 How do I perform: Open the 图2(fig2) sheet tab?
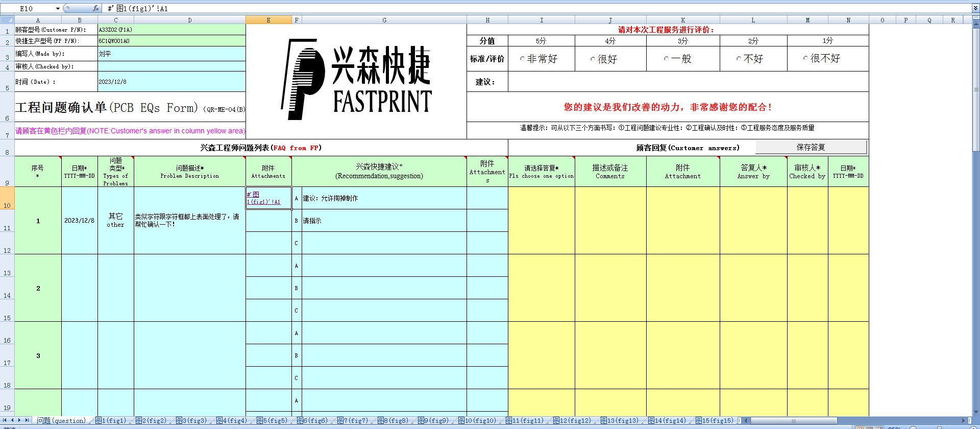[x=151, y=420]
